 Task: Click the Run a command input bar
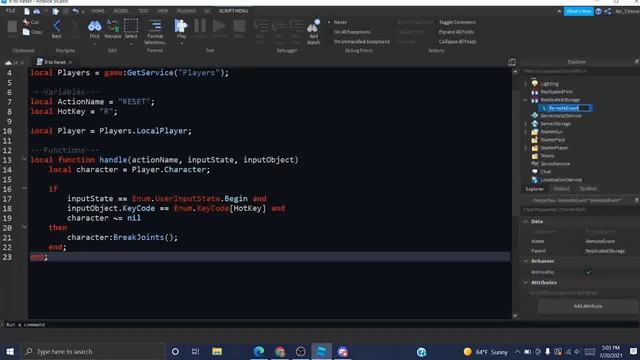[x=257, y=325]
